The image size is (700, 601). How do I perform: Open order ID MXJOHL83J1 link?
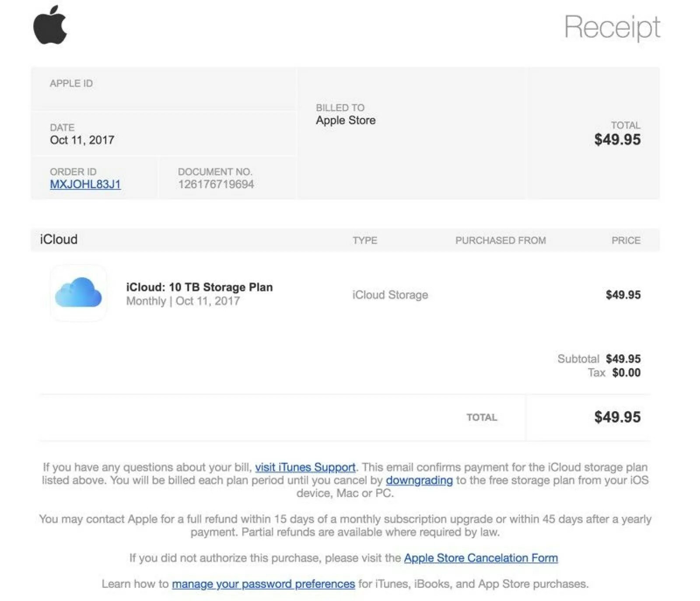[x=85, y=184]
